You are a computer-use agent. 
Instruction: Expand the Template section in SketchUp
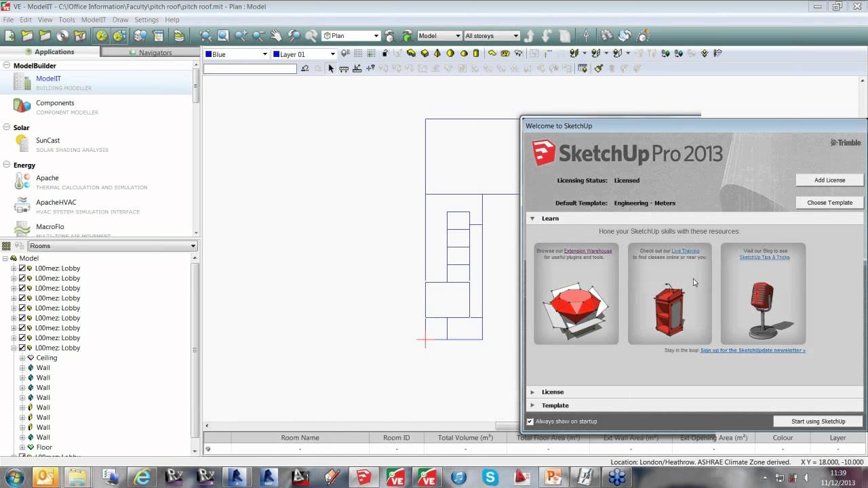pyautogui.click(x=532, y=405)
